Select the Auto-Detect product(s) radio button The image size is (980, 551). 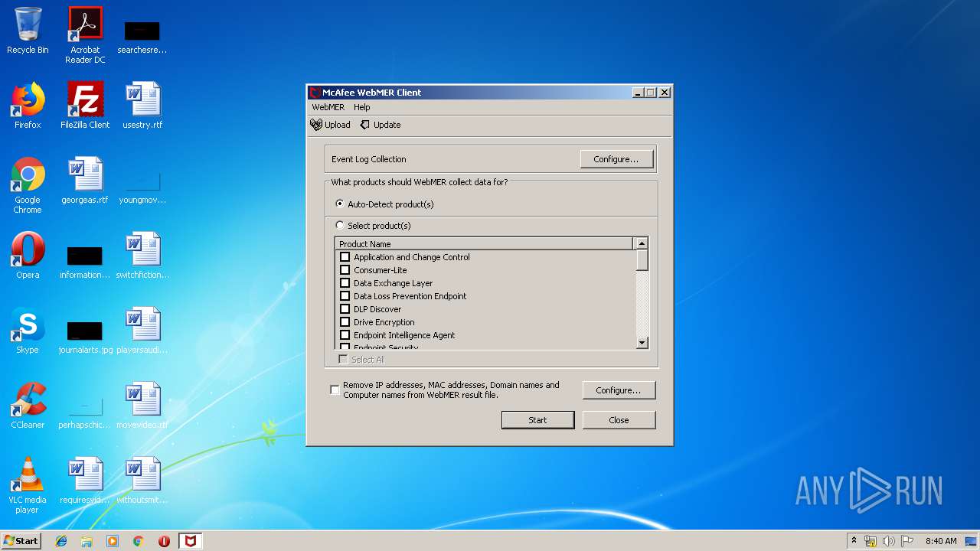pos(340,204)
